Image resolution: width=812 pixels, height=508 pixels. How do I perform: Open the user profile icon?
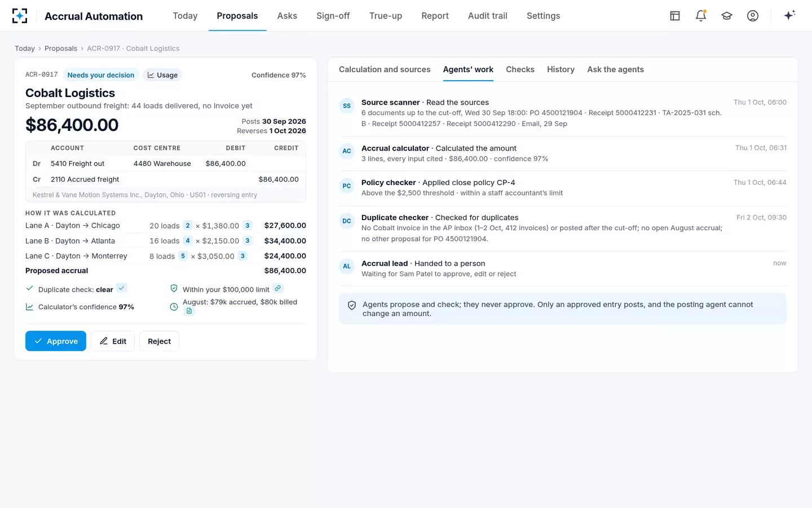point(753,16)
